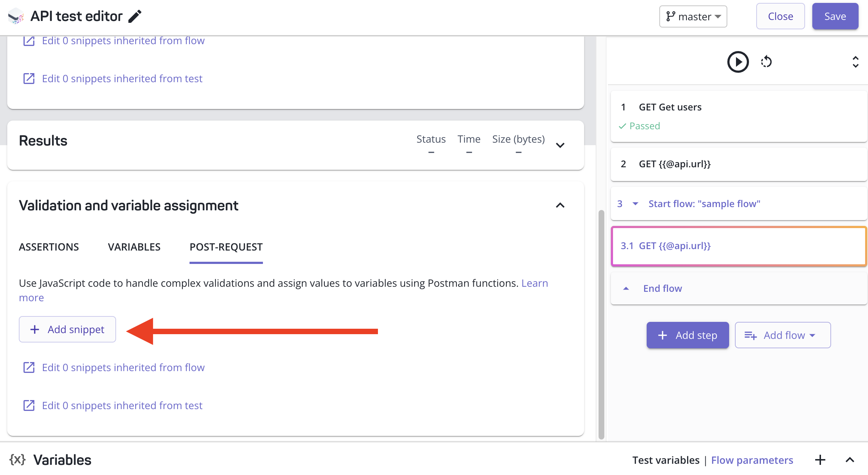The width and height of the screenshot is (868, 475).
Task: Click the Add step button
Action: click(688, 335)
